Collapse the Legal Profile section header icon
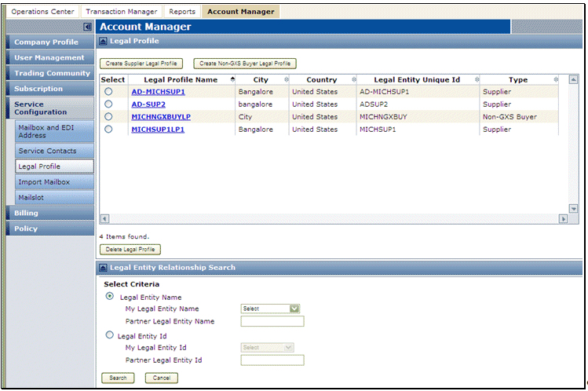The height and width of the screenshot is (391, 588). coord(104,41)
